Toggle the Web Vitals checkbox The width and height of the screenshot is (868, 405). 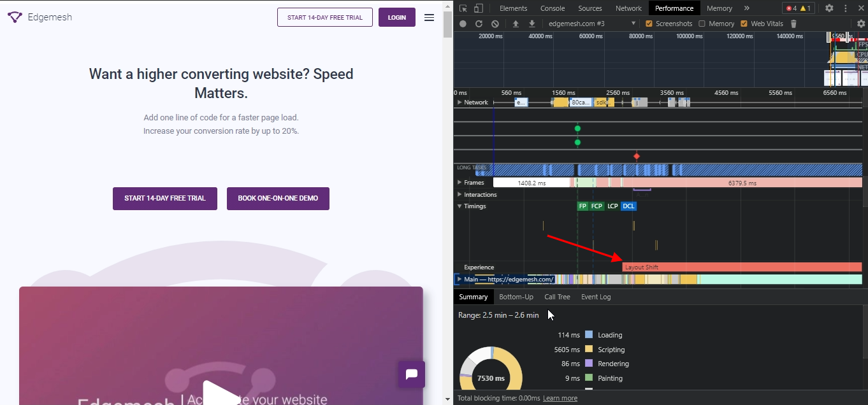(x=744, y=24)
